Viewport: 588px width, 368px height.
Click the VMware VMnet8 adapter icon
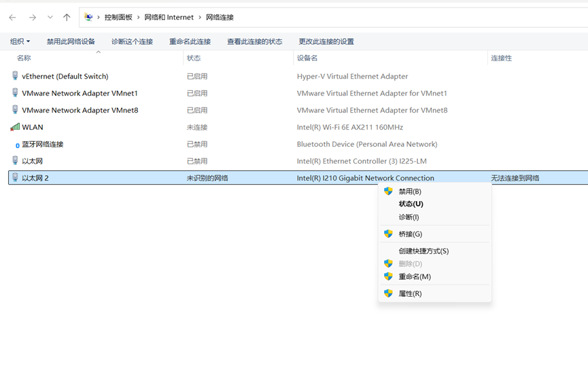click(x=15, y=110)
